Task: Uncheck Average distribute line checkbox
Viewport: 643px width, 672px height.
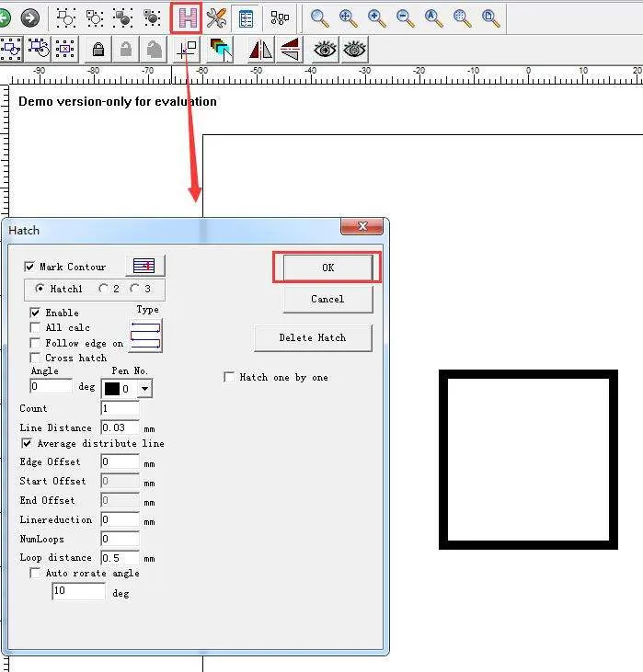Action: [x=27, y=444]
